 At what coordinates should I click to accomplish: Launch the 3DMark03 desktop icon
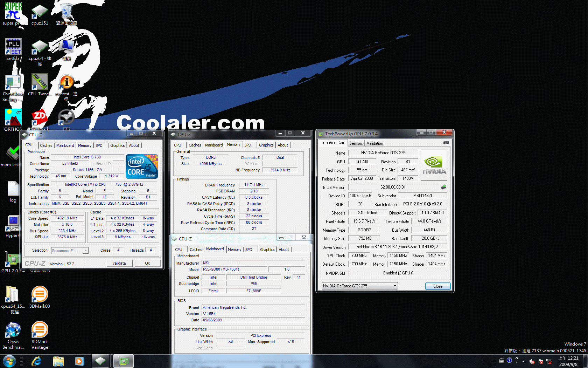[x=40, y=297]
